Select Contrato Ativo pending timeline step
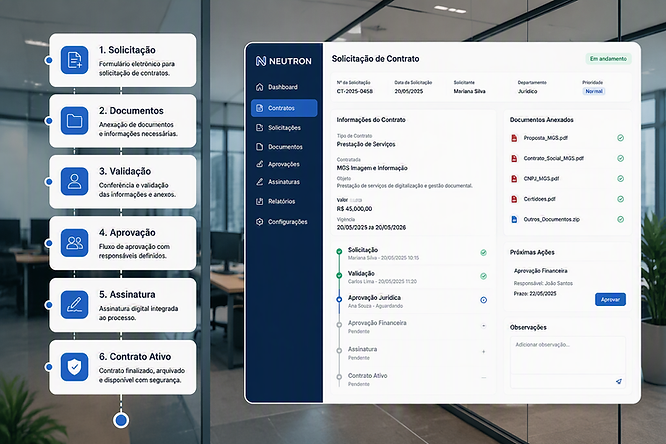 tap(412, 379)
